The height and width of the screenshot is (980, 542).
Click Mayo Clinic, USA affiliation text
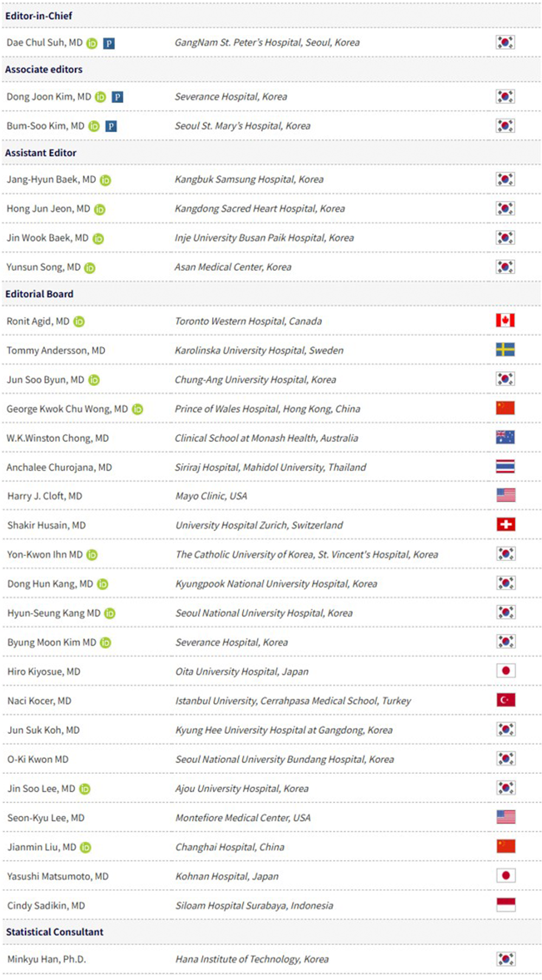pyautogui.click(x=211, y=496)
